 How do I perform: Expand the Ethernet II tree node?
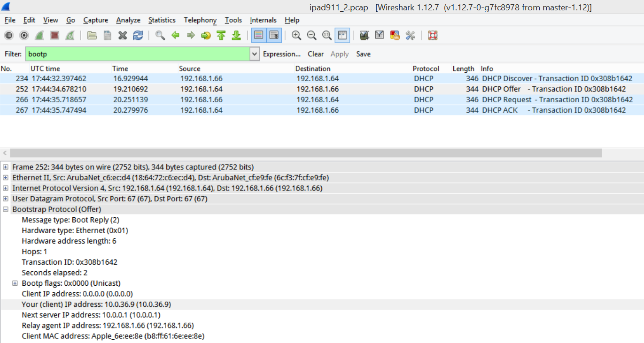click(6, 178)
